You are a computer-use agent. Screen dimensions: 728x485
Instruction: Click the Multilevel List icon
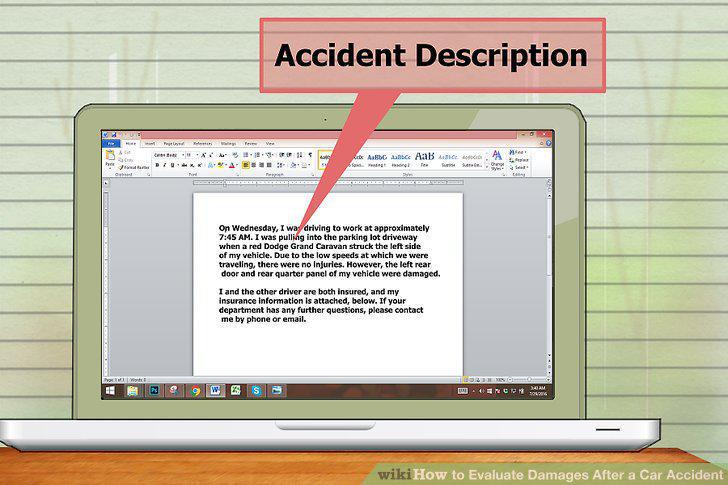[x=269, y=155]
